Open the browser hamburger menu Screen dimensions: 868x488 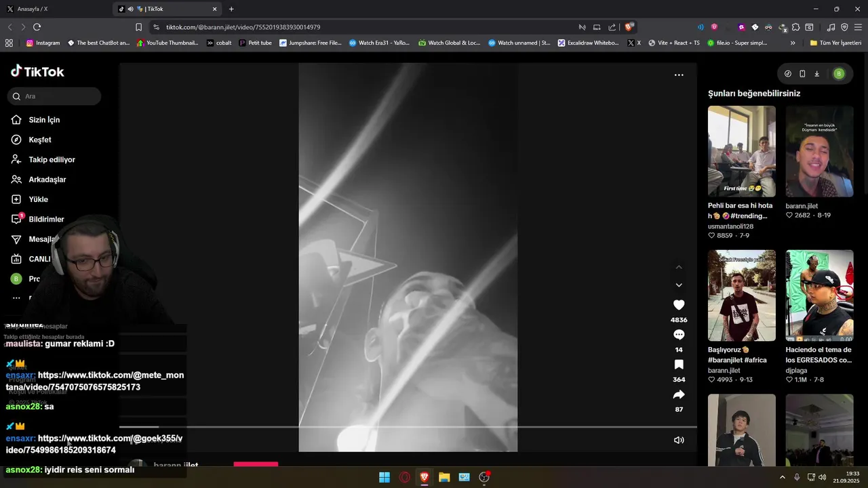coord(859,27)
